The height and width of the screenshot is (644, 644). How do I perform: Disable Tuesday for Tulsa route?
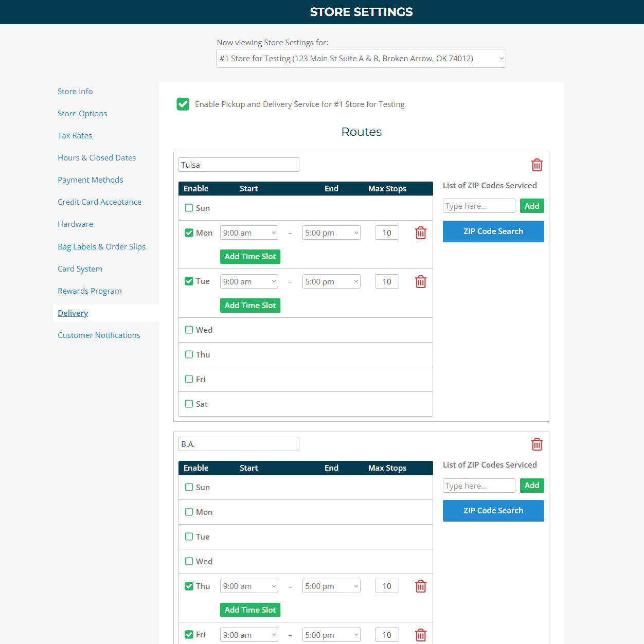click(189, 281)
